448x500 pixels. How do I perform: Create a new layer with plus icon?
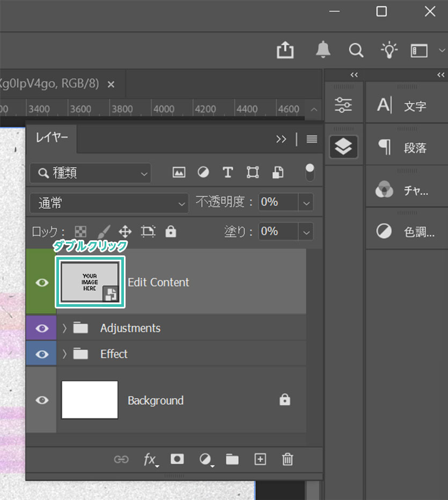pyautogui.click(x=260, y=459)
